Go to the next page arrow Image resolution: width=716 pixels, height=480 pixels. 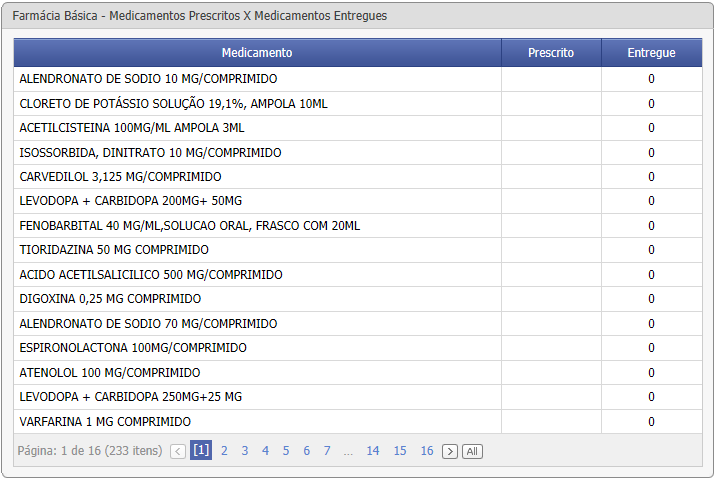click(x=450, y=451)
